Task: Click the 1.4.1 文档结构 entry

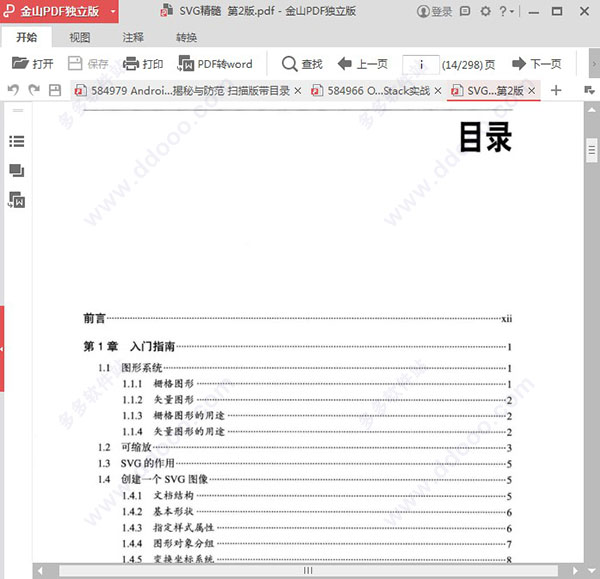Action: coord(317,496)
